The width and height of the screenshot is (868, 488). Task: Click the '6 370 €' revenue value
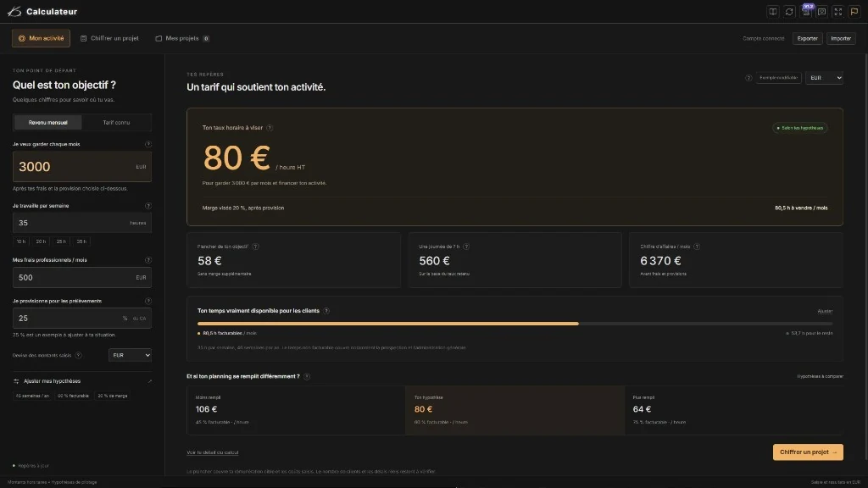pos(660,261)
